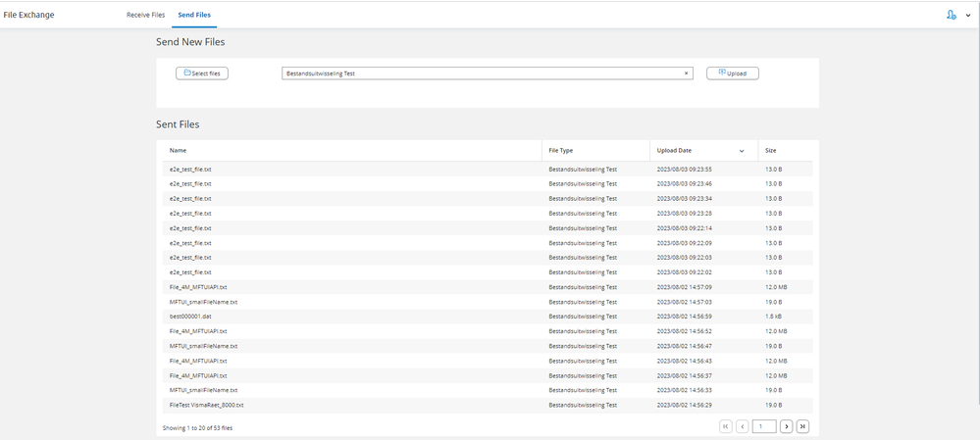Go to the previous page of files
The height and width of the screenshot is (440, 980).
[743, 426]
